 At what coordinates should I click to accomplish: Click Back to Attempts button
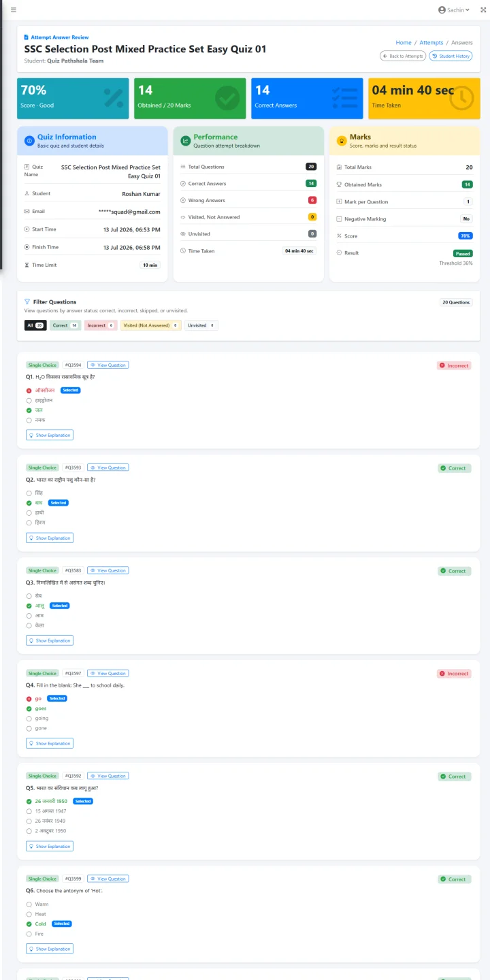[403, 56]
